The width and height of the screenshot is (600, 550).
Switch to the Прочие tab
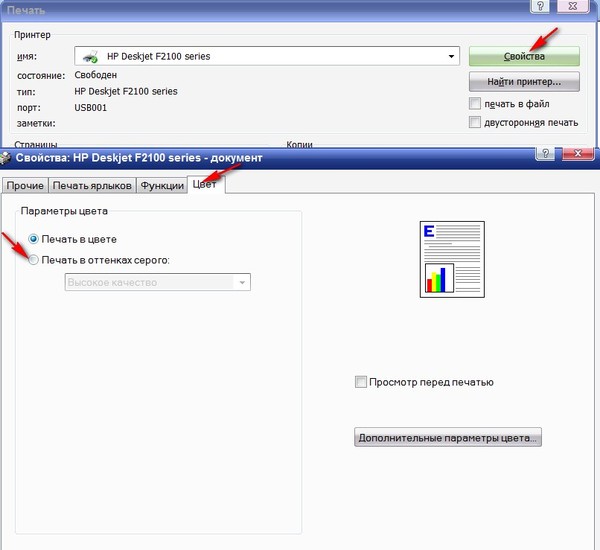[x=25, y=186]
